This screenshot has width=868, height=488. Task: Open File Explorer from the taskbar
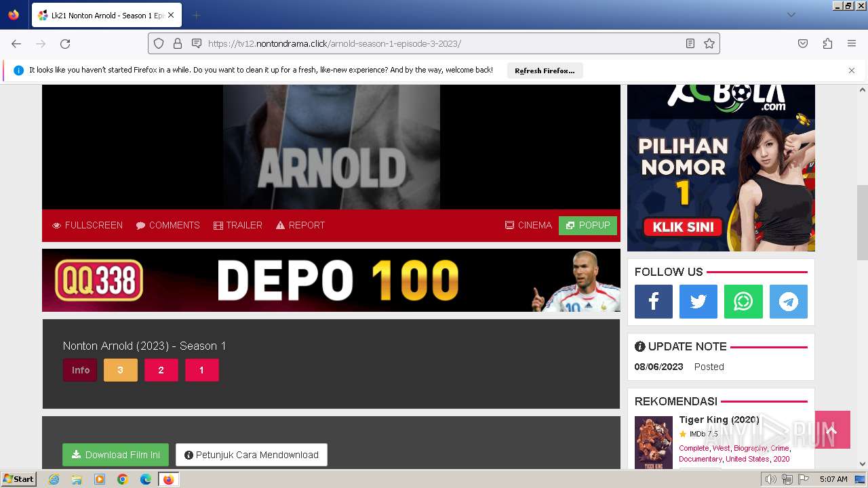77,479
